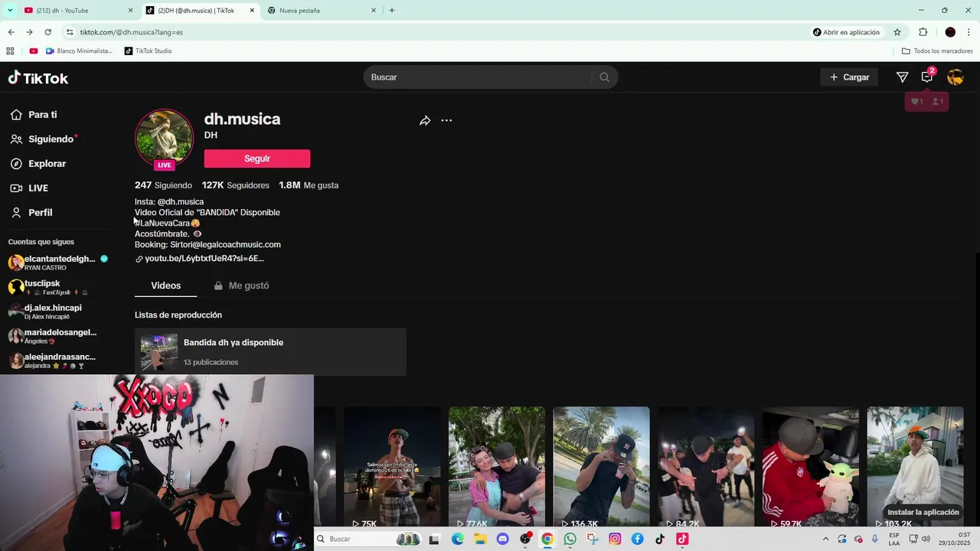
Task: Open the three-dots more options menu
Action: click(446, 121)
